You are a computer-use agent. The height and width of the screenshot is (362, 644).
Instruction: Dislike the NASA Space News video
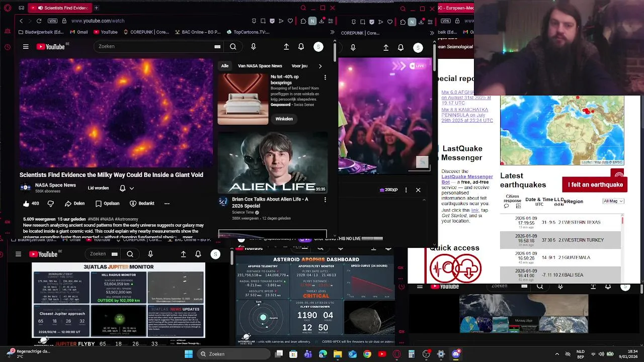50,203
